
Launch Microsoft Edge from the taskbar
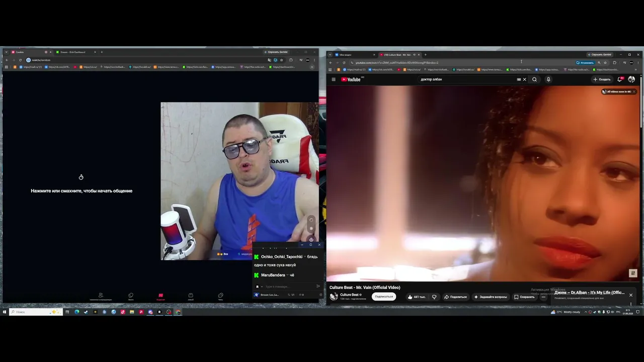pos(76,312)
